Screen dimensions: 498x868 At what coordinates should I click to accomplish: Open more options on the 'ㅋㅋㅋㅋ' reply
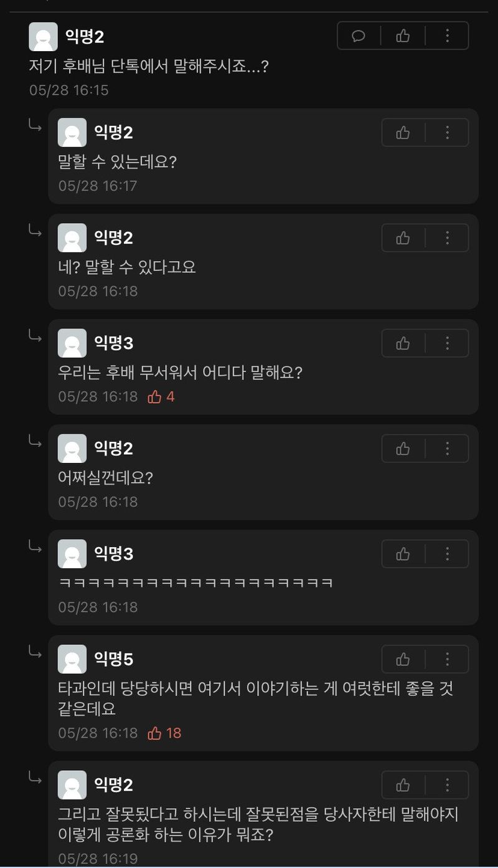click(x=447, y=554)
